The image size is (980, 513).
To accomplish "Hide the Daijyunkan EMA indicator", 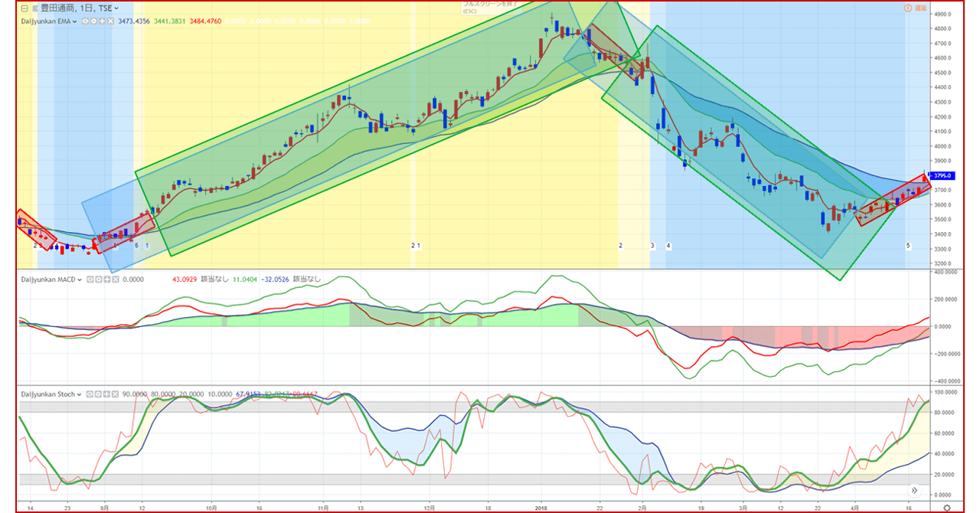I will [x=86, y=21].
